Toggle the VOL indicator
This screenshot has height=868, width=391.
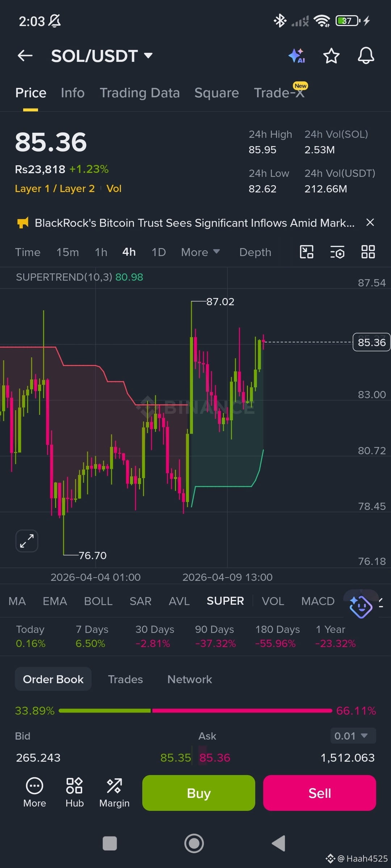click(273, 601)
